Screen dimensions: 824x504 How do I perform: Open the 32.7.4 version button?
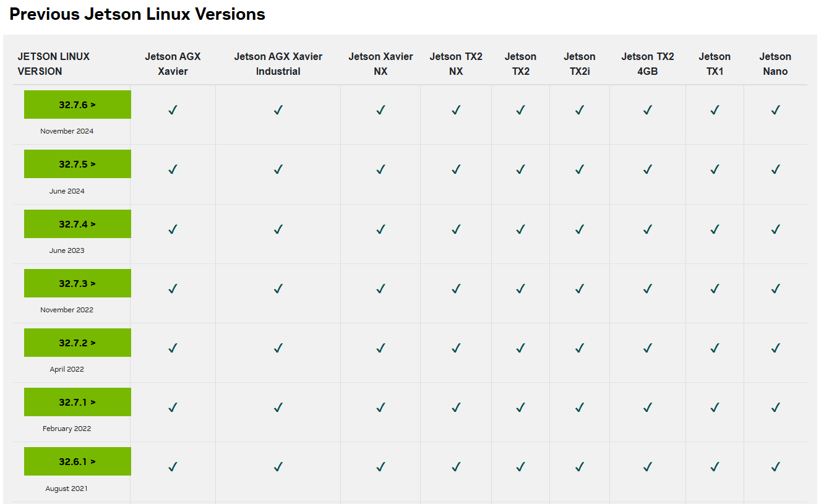pyautogui.click(x=77, y=224)
